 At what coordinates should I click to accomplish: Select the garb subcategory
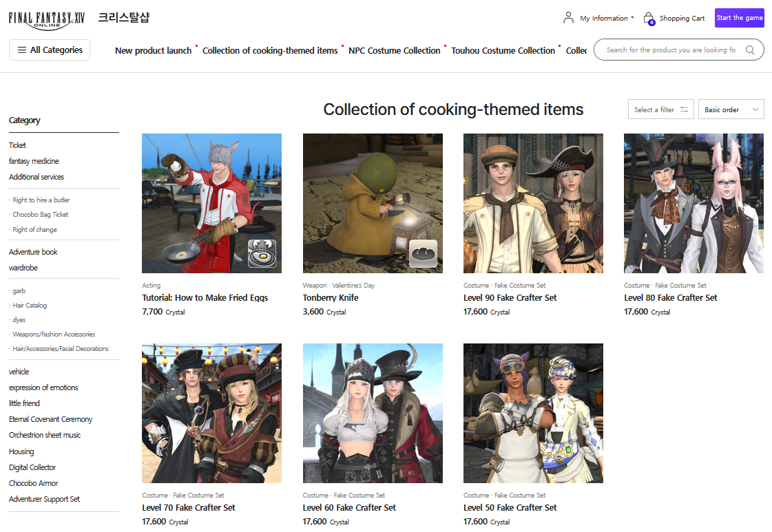coord(19,291)
